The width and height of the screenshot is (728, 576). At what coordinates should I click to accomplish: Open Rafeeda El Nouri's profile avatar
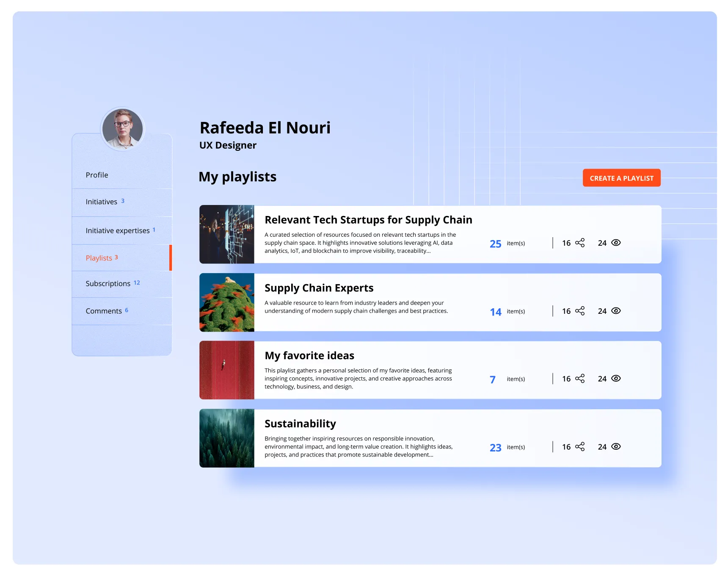(123, 129)
